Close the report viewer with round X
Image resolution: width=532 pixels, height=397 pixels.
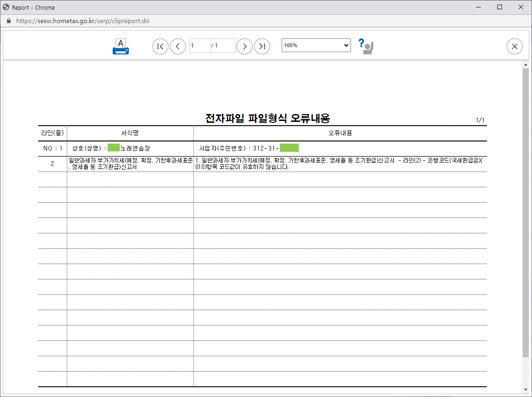(x=514, y=47)
